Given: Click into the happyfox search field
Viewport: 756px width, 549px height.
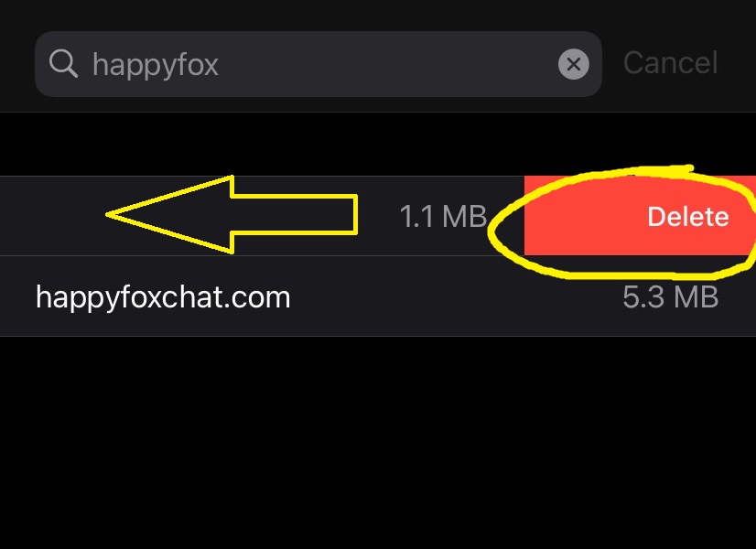Looking at the screenshot, I should pos(319,64).
